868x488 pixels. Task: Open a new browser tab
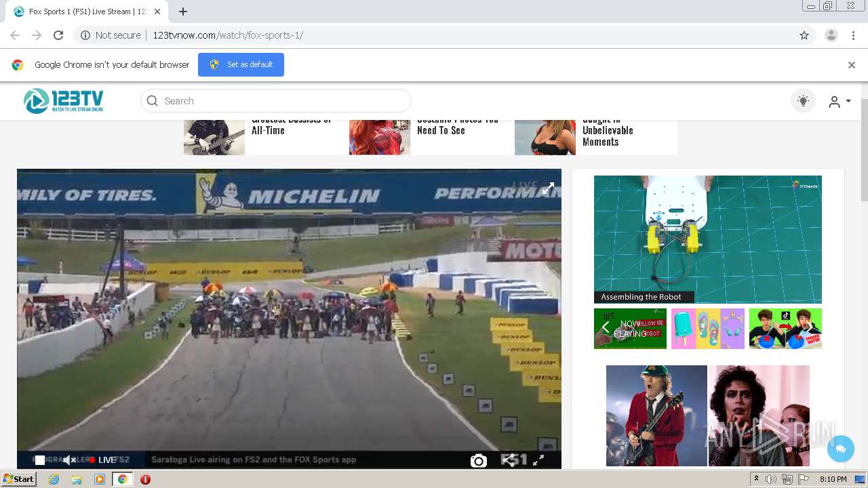click(183, 12)
